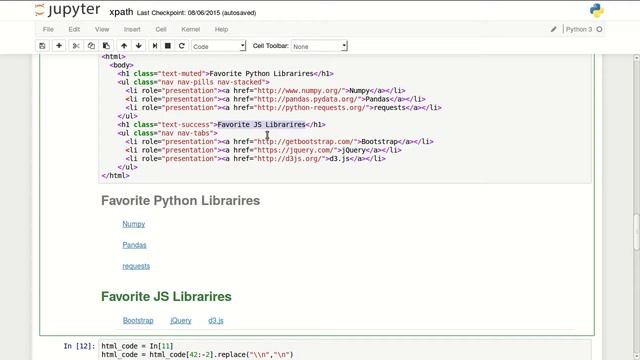Open the Cell Toolbar None dropdown
The width and height of the screenshot is (640, 360).
(x=319, y=46)
